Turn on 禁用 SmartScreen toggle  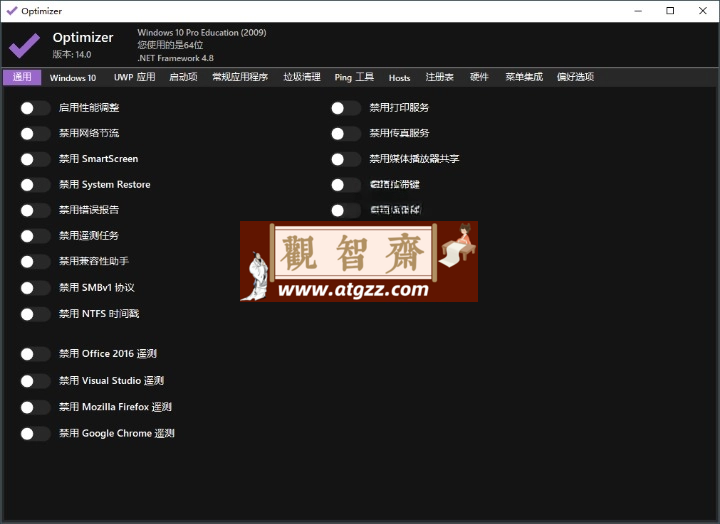point(35,159)
